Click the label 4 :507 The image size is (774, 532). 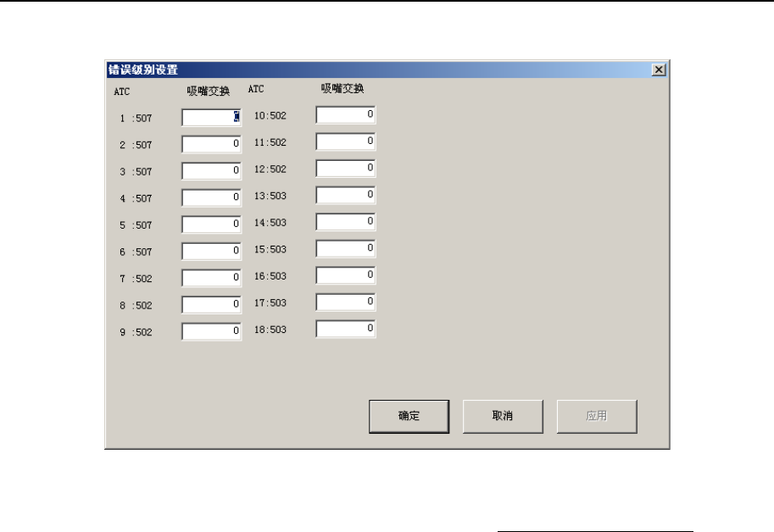[x=136, y=198]
